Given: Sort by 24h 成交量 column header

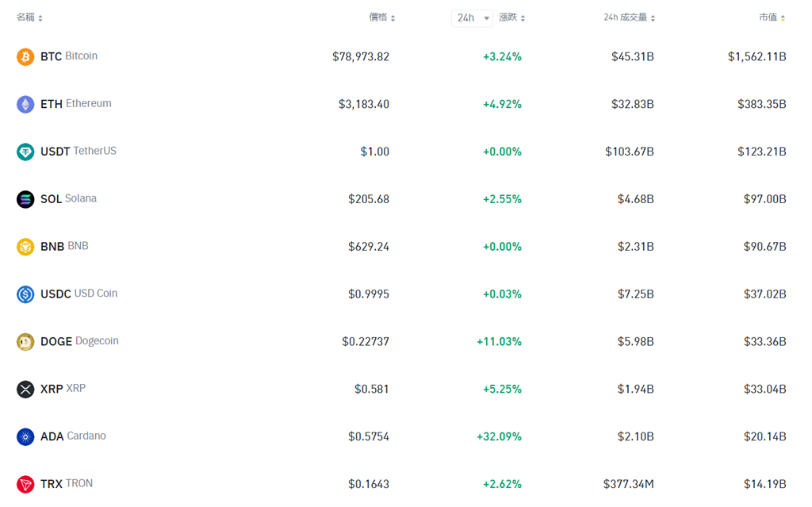Looking at the screenshot, I should point(629,17).
